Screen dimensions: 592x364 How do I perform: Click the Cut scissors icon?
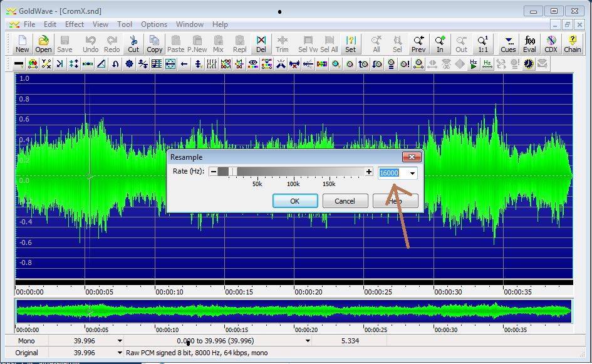pyautogui.click(x=133, y=44)
